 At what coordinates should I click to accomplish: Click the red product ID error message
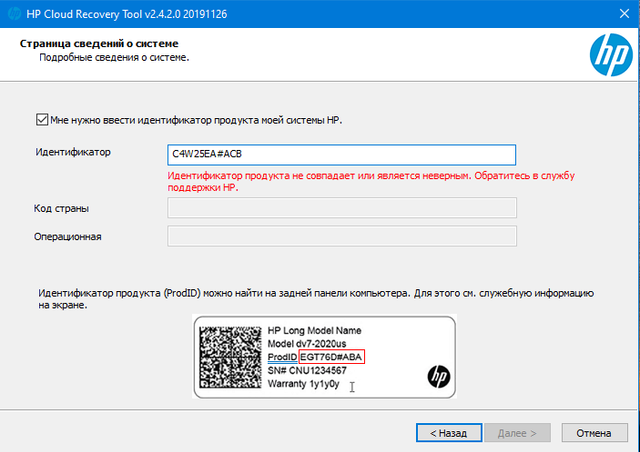click(371, 181)
